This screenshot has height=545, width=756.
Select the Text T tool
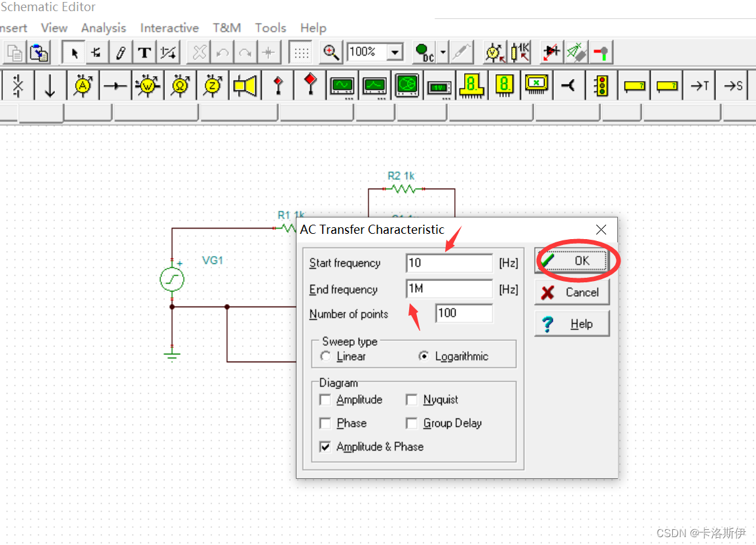point(144,52)
